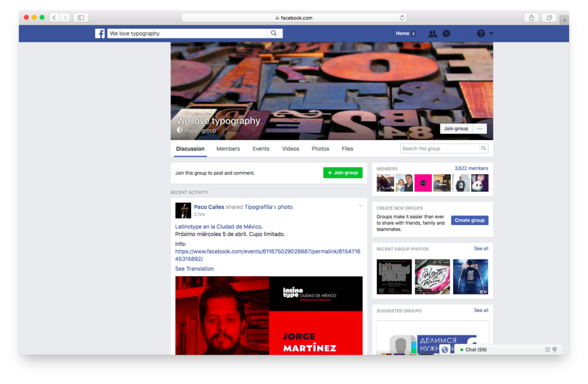The image size is (588, 384).
Task: Open 3,622 members link
Action: (x=471, y=168)
